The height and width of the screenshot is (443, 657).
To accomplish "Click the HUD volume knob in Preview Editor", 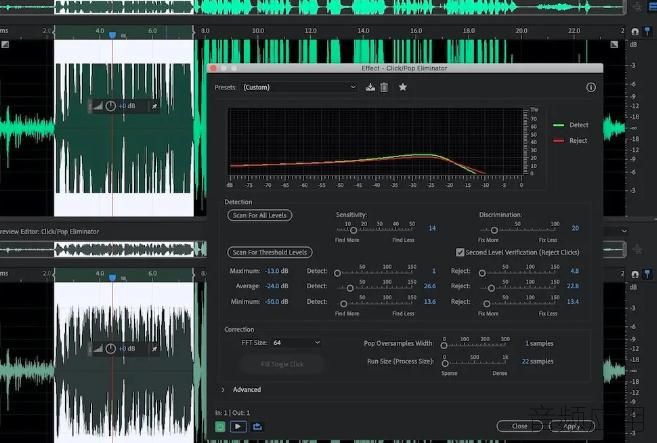I will (110, 349).
